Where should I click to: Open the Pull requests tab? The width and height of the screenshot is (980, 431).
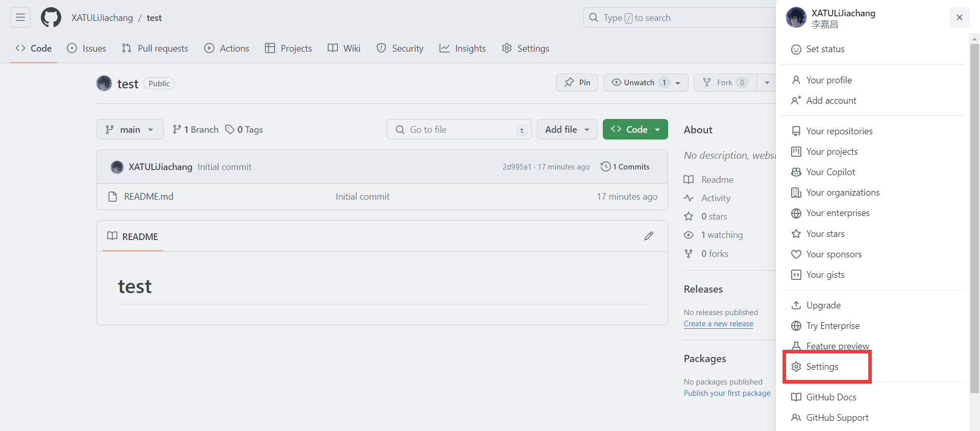point(155,49)
